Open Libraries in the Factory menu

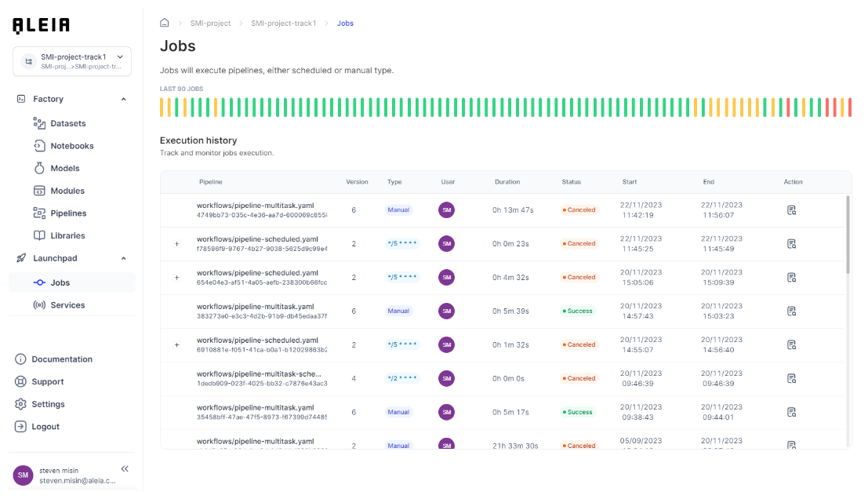pos(67,235)
